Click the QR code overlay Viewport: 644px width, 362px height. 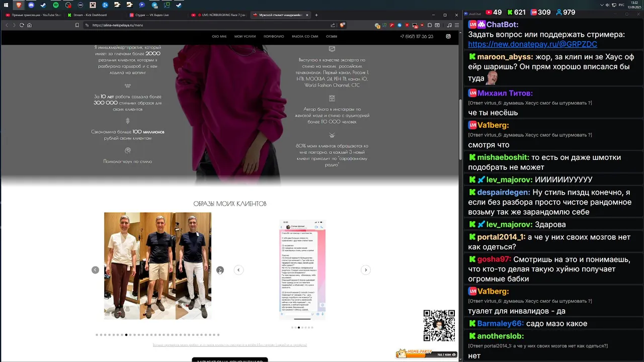pyautogui.click(x=439, y=325)
